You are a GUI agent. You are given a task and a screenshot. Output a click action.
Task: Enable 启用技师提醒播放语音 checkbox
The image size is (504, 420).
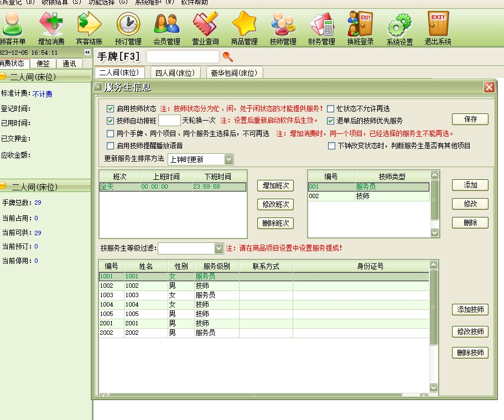111,146
